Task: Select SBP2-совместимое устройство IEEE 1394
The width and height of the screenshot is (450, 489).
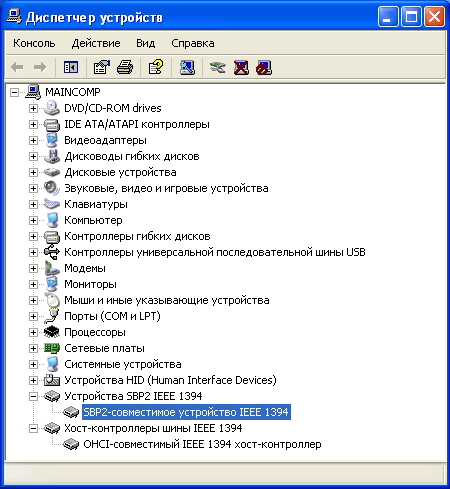Action: pos(186,412)
